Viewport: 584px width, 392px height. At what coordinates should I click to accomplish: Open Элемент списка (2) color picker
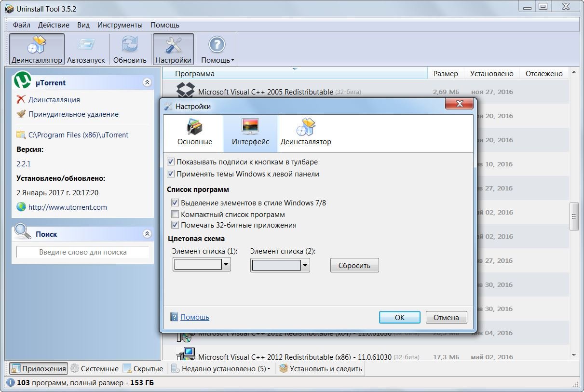point(305,265)
